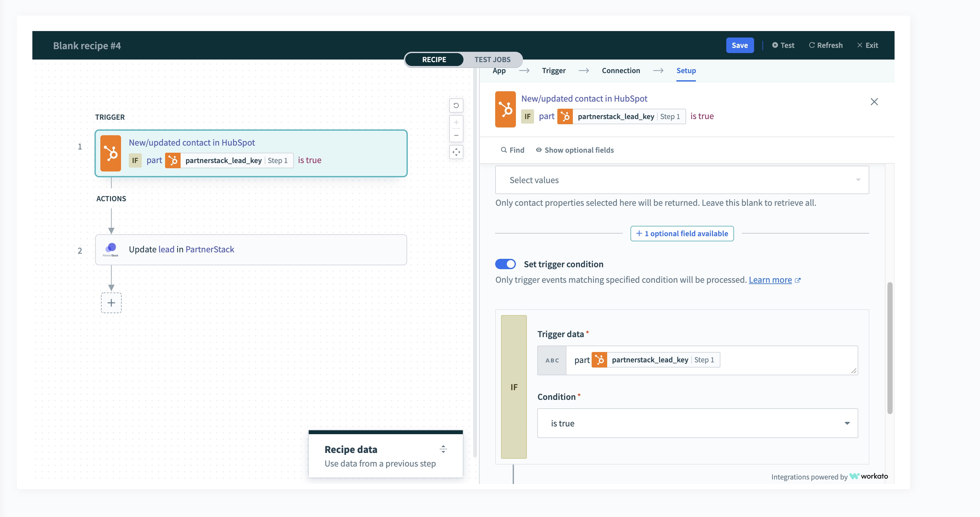Click Refresh in the top bar
Screen dimensions: 980x517
point(826,45)
